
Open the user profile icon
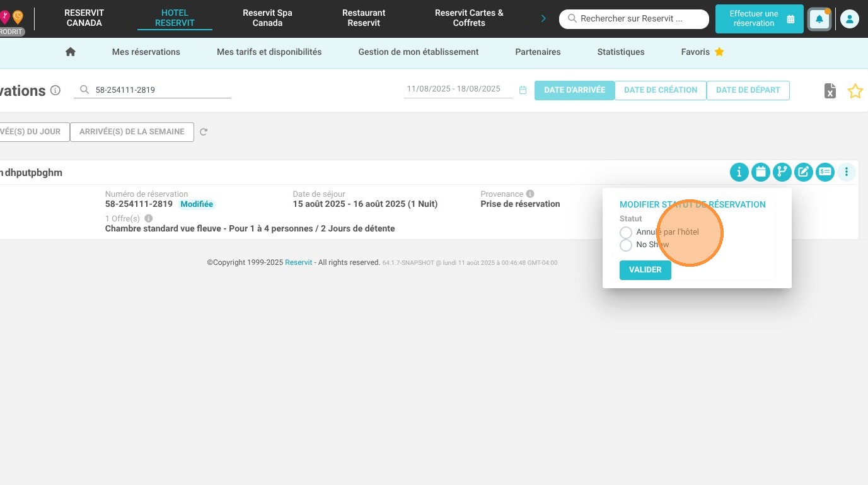tap(849, 19)
